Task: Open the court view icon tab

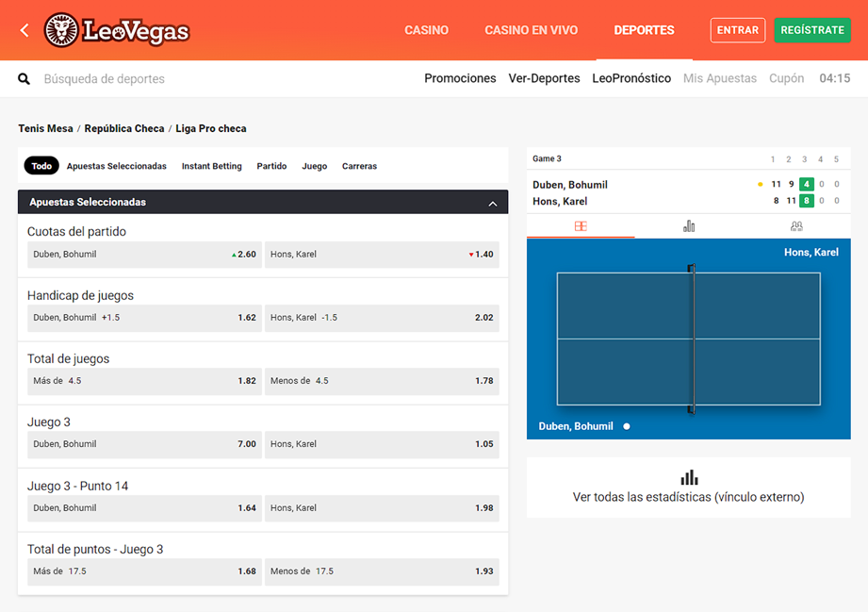Action: click(x=581, y=226)
